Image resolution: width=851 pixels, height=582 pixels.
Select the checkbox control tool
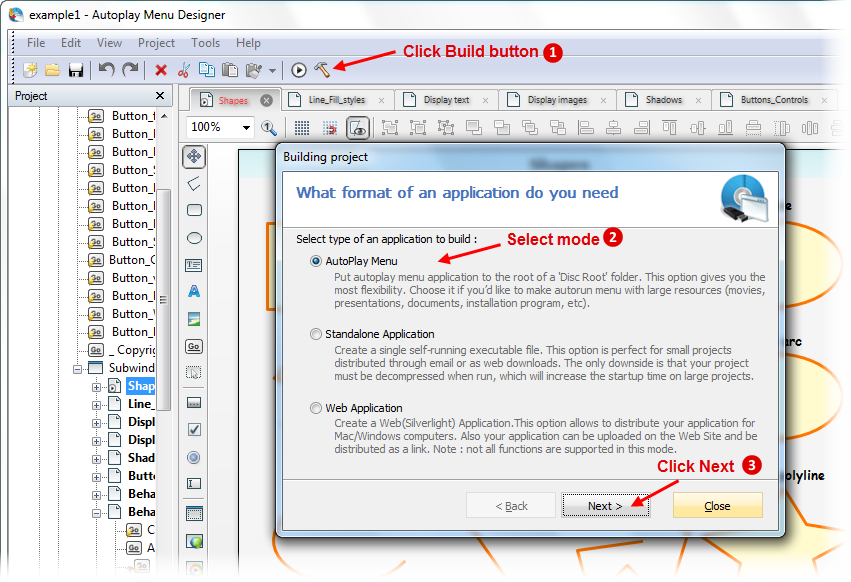point(194,429)
